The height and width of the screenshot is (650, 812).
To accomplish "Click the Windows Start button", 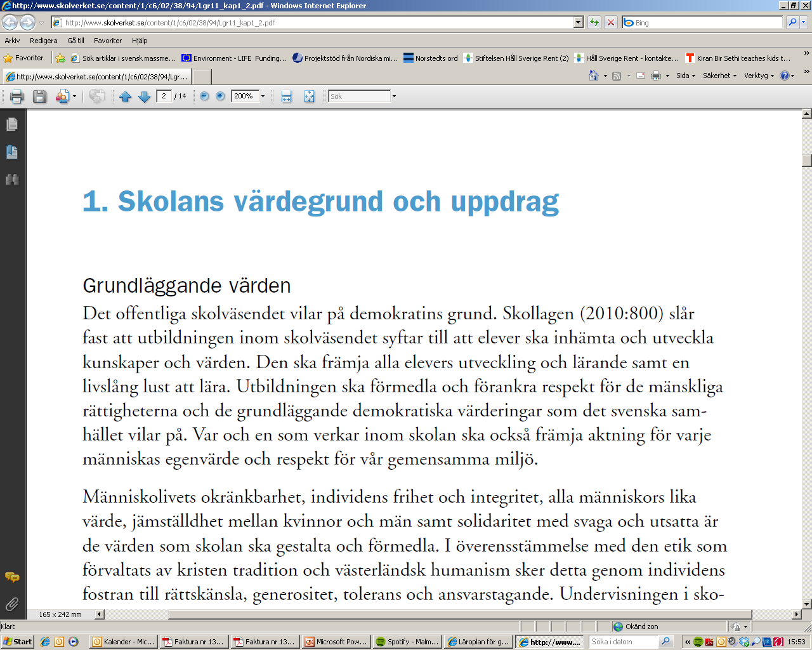I will pyautogui.click(x=18, y=642).
